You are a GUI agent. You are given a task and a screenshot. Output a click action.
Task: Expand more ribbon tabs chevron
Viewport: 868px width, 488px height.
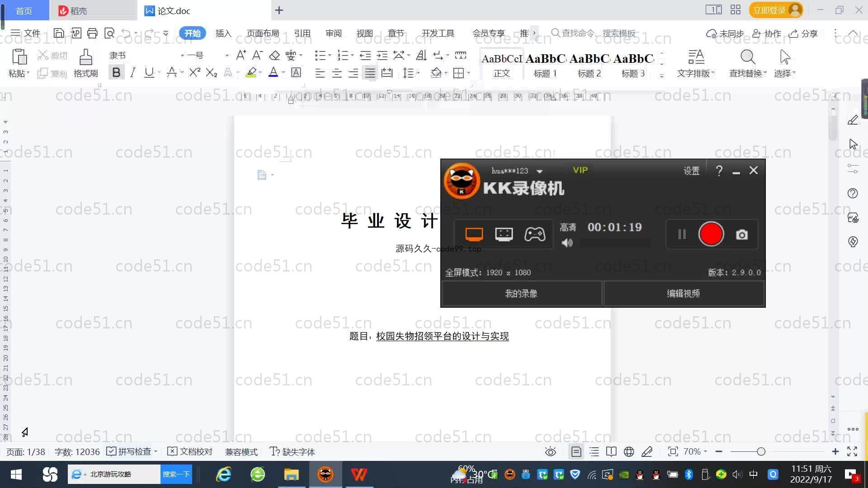point(534,33)
